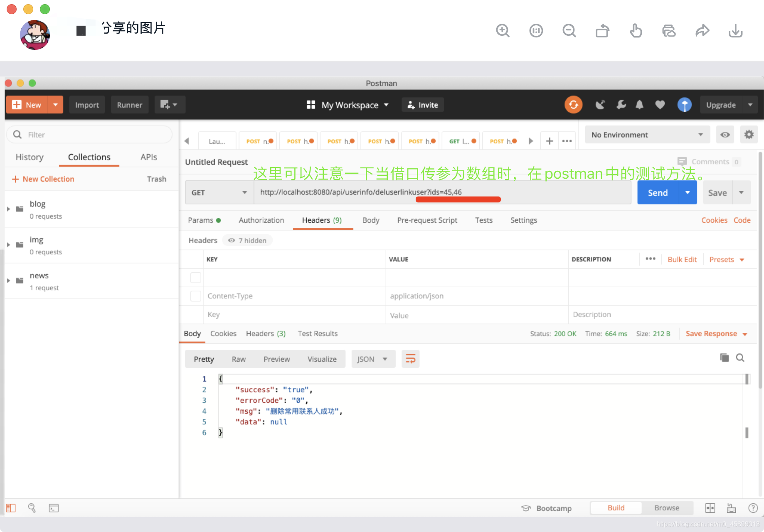
Task: Open the Upgrade dropdown arrow
Action: 750,105
